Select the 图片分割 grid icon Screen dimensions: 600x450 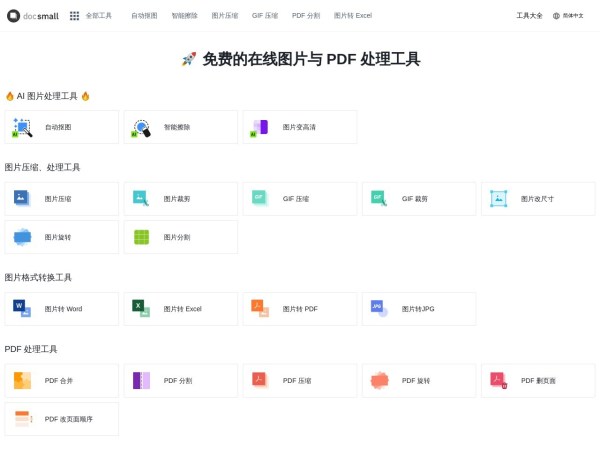click(141, 237)
